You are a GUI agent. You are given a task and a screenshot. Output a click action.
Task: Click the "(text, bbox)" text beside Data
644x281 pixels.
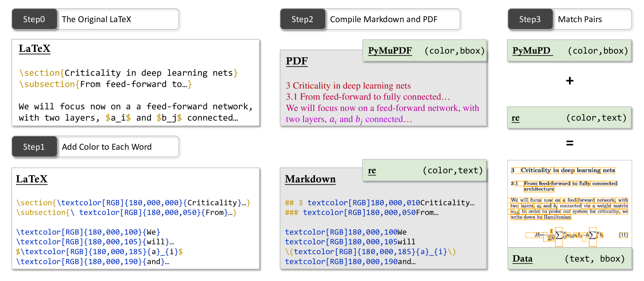(595, 259)
